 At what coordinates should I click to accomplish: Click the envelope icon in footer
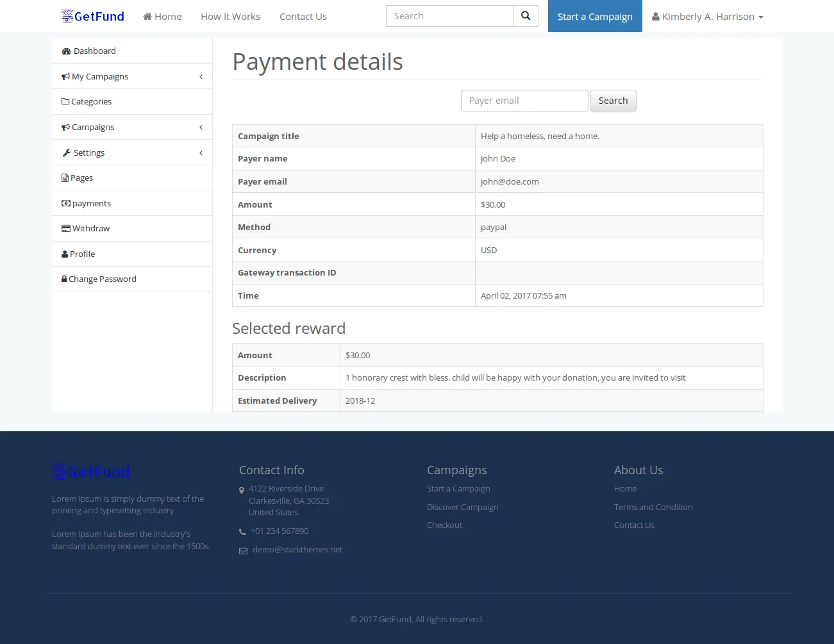pos(243,550)
